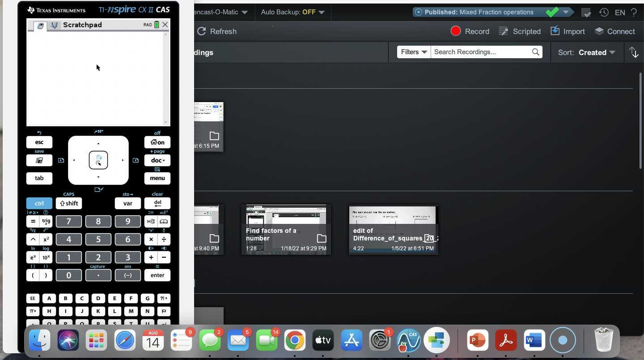644x360 pixels.
Task: Toggle the calculator shift key
Action: (x=69, y=203)
